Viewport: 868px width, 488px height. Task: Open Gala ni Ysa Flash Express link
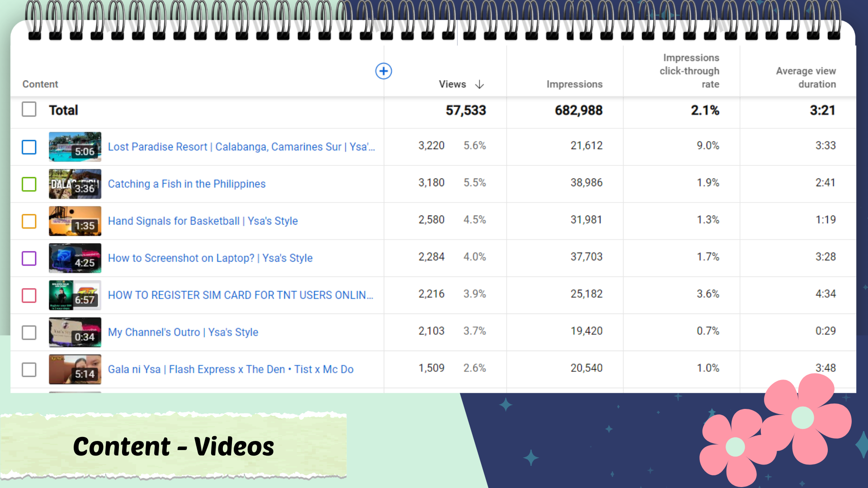(x=230, y=369)
